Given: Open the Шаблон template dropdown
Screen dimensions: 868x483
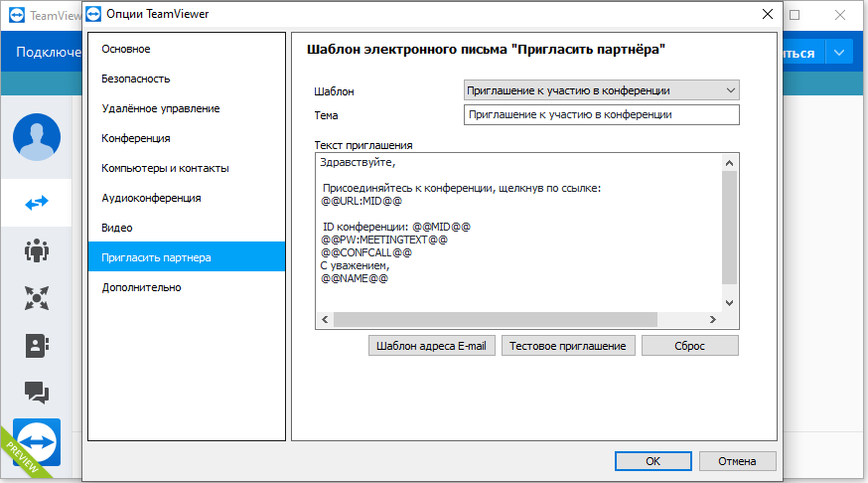Looking at the screenshot, I should (601, 90).
